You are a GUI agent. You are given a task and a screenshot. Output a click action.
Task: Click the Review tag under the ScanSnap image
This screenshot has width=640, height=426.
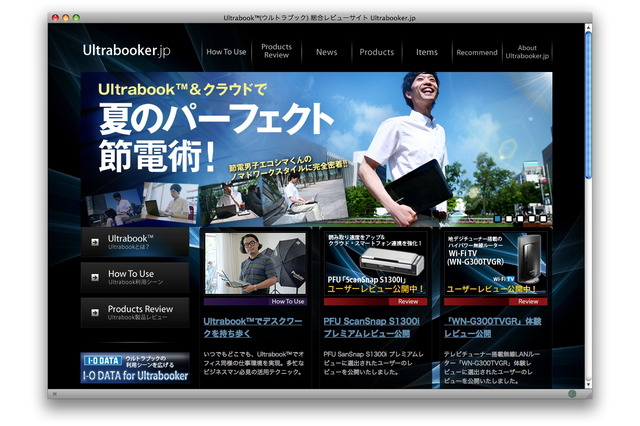coord(375,302)
